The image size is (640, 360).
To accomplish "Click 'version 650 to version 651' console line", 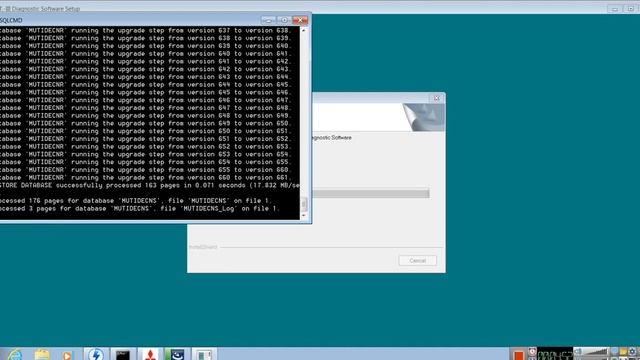I will coord(145,131).
